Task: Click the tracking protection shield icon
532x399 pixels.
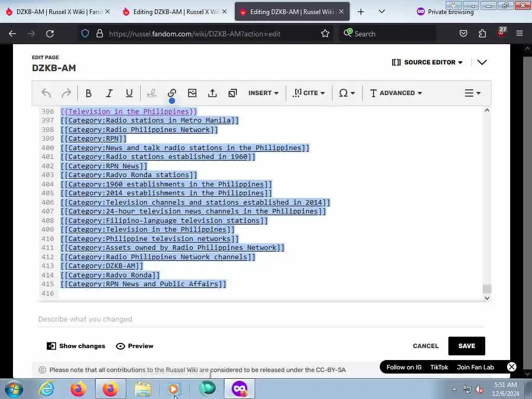Action: point(85,34)
